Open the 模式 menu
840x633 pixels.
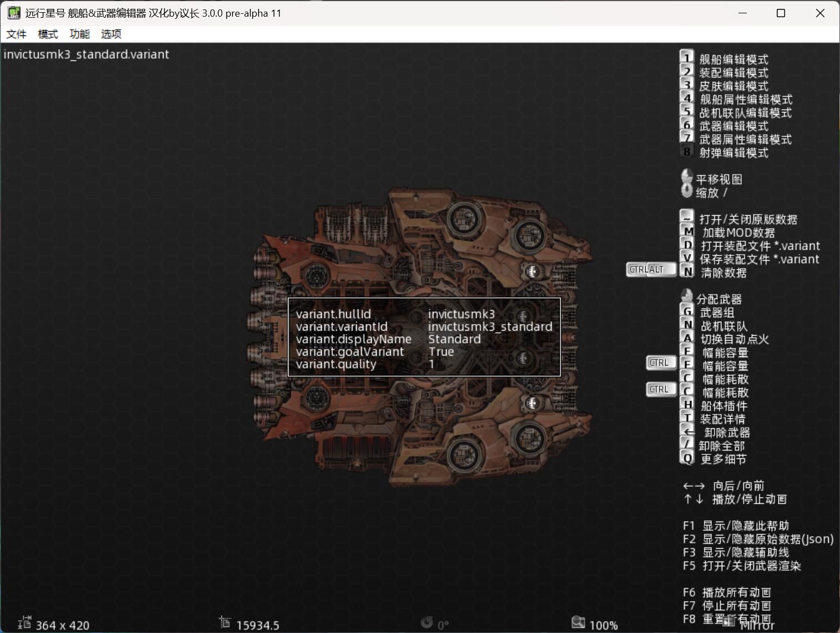point(48,34)
